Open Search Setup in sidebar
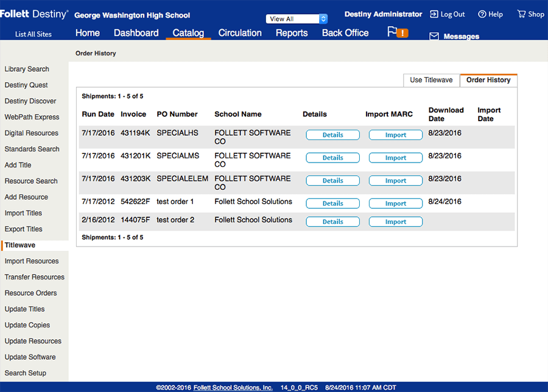The width and height of the screenshot is (548, 392). (x=25, y=373)
